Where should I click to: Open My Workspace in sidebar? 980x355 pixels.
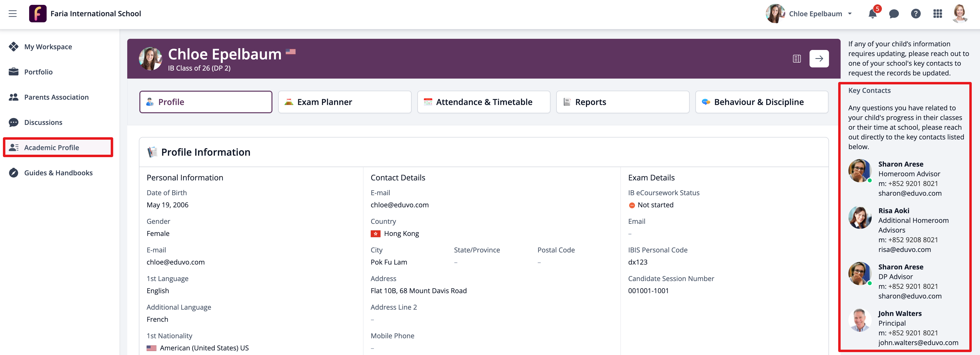click(48, 47)
